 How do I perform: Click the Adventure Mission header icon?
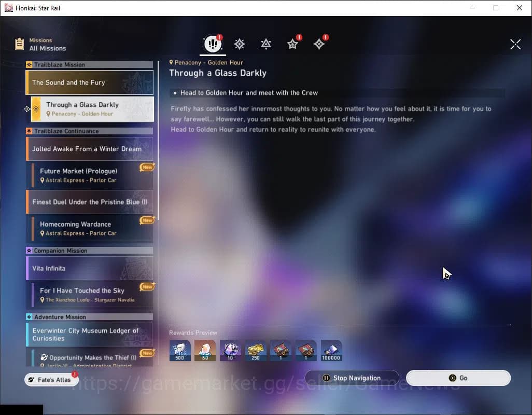point(29,317)
